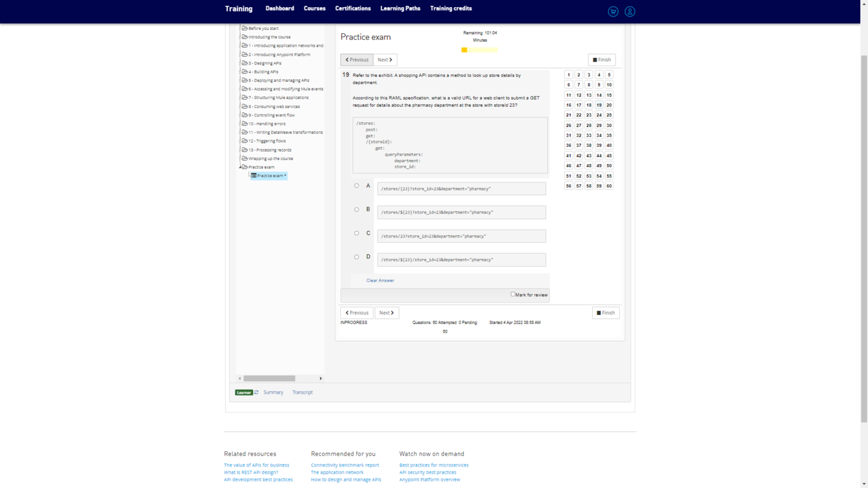Click folder icon beside 'Before you start'

245,28
